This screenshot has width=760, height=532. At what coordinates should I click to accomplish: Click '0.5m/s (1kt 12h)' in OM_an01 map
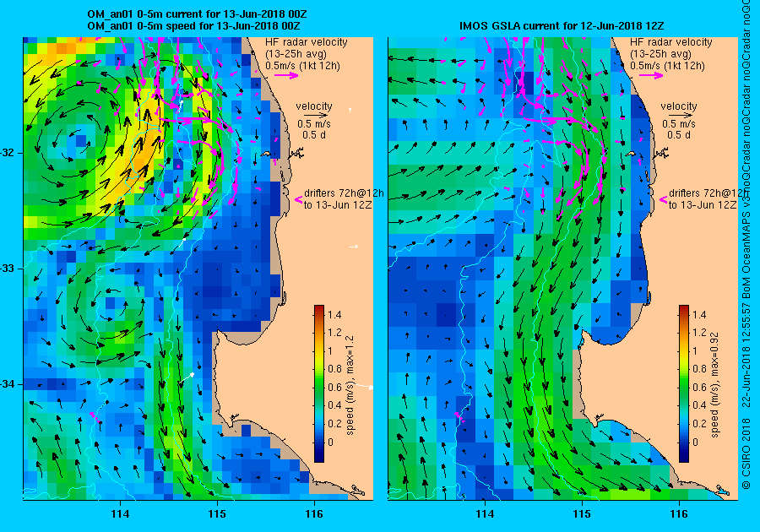[302, 66]
